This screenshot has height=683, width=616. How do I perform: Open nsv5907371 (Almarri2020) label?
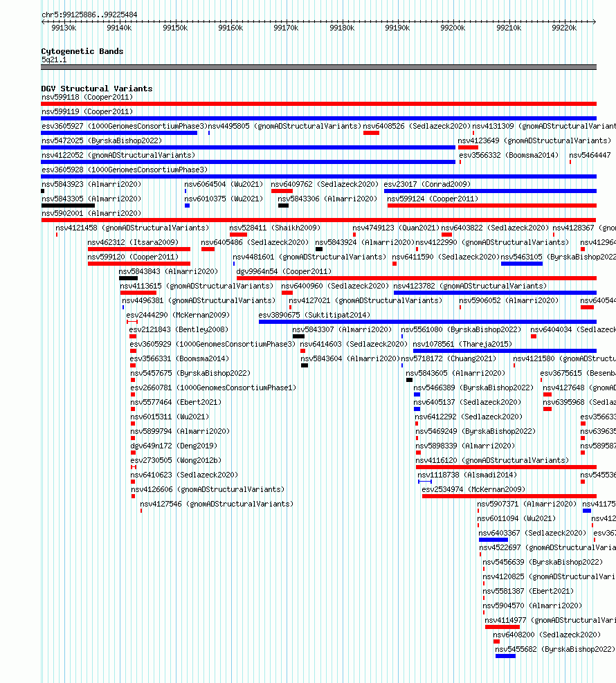coord(527,504)
